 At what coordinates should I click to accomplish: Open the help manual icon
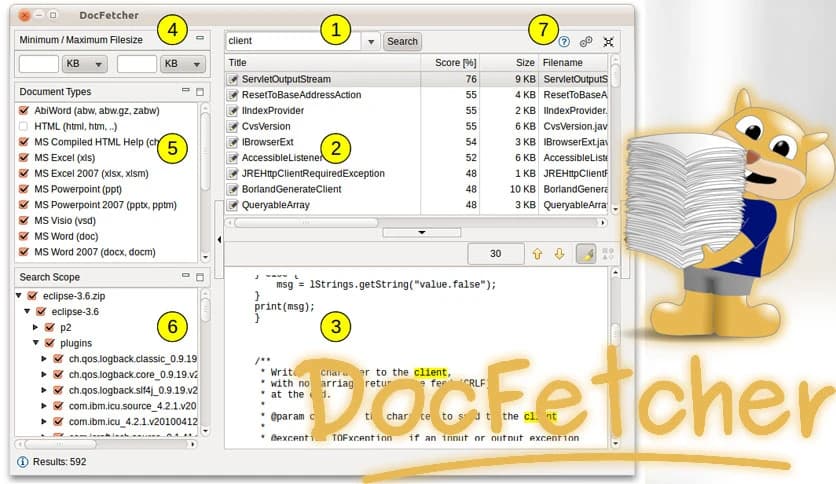click(564, 42)
